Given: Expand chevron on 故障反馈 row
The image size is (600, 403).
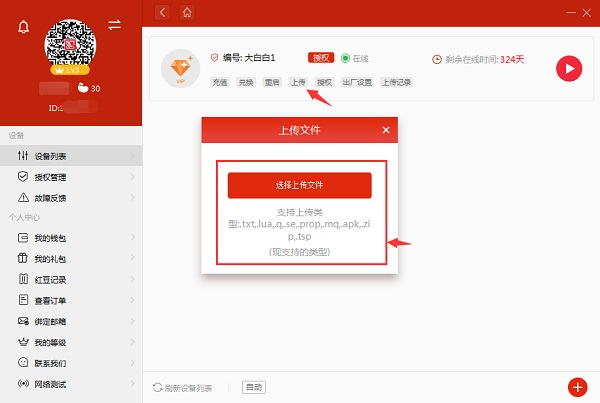Looking at the screenshot, I should [x=132, y=198].
